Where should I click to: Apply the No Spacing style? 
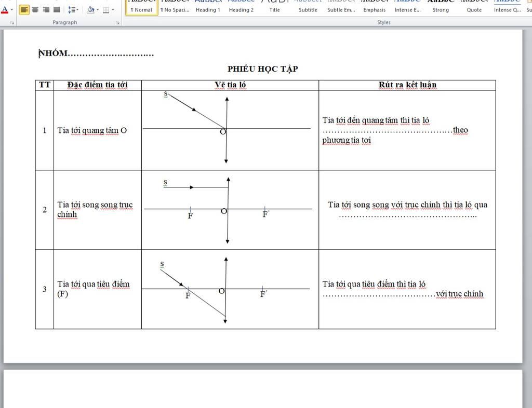click(x=175, y=7)
